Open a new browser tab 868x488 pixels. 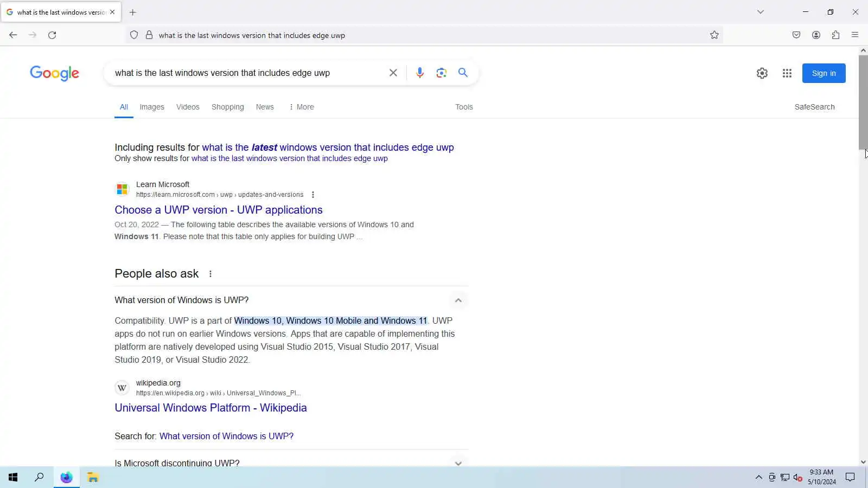[133, 12]
